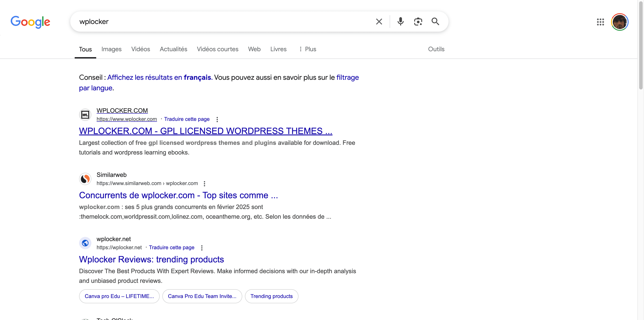The width and height of the screenshot is (644, 320).
Task: Switch to the Vidéos tab
Action: coord(141,49)
